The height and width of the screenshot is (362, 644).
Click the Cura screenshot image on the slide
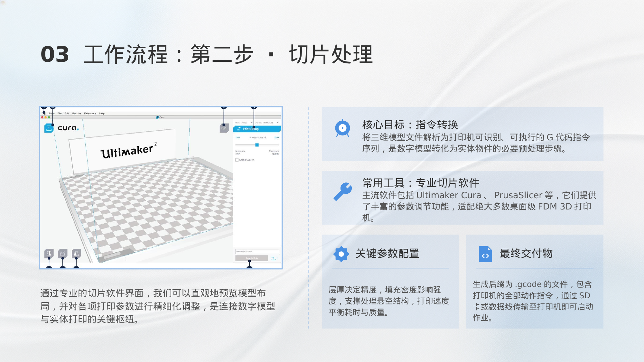(x=161, y=188)
